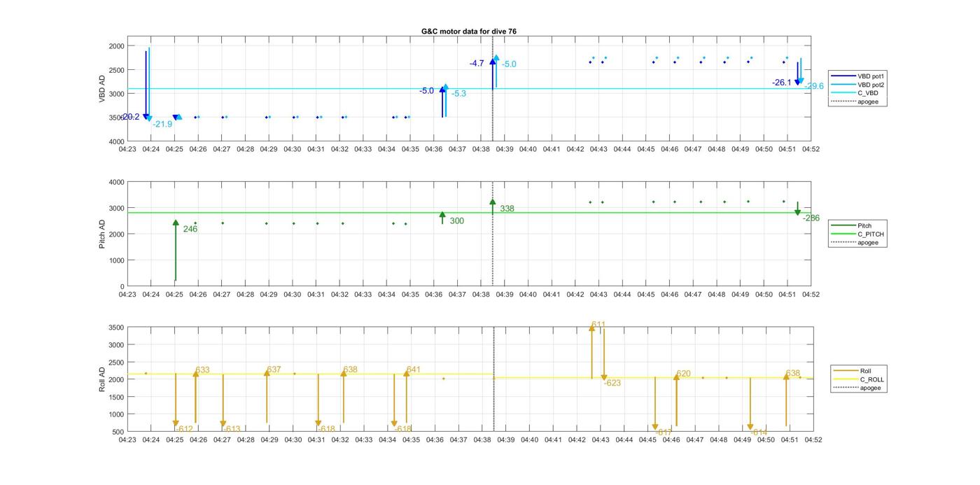The height and width of the screenshot is (485, 980).
Task: Click the '-614' roll data label
Action: (x=759, y=433)
